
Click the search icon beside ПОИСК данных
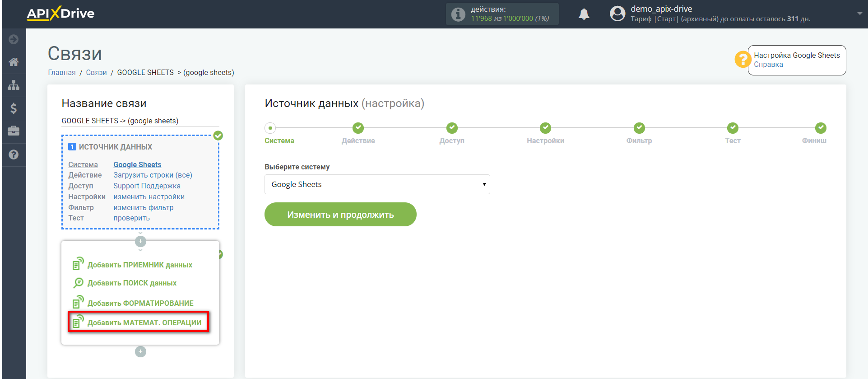[78, 283]
